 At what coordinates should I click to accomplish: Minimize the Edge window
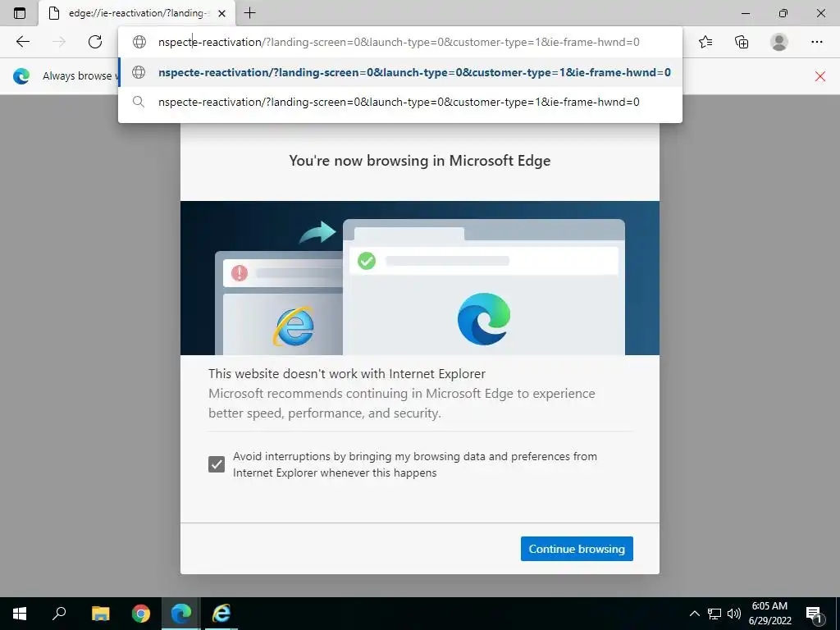click(x=745, y=13)
